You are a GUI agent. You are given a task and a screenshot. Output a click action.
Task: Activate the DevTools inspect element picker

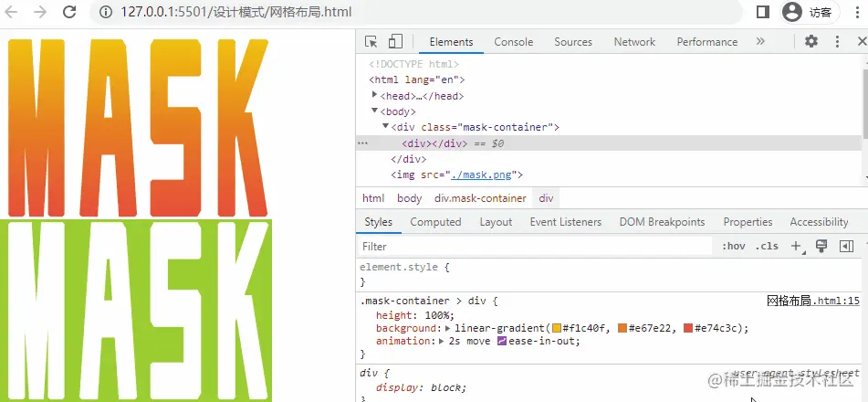coord(371,42)
